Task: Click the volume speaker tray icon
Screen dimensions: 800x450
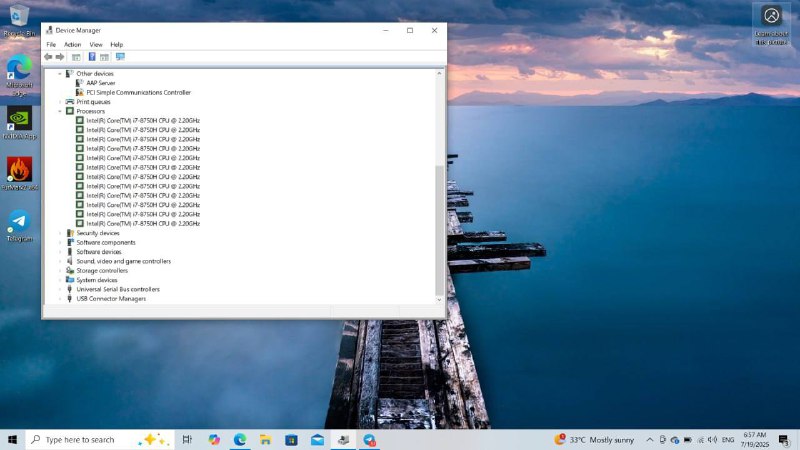Action: tap(713, 439)
